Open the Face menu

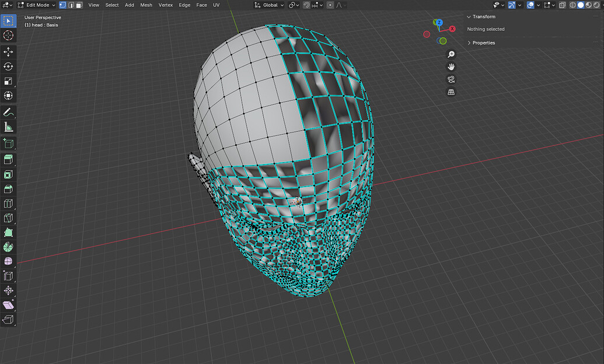pyautogui.click(x=201, y=5)
